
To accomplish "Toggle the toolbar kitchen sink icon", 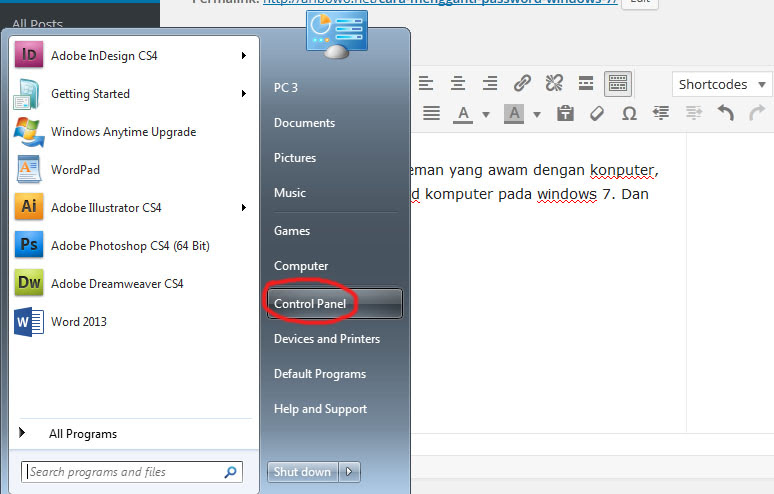I will pyautogui.click(x=618, y=83).
